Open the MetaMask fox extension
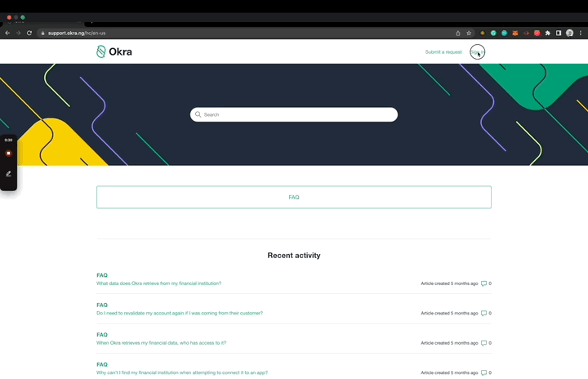The width and height of the screenshot is (588, 379). (515, 33)
